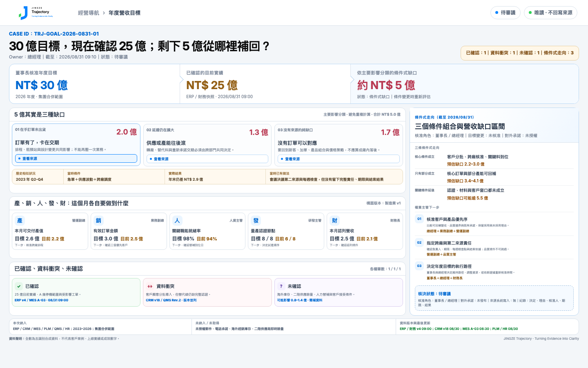Open 查看來源 under 沒有訂單可以對應
This screenshot has width=588, height=368.
[339, 159]
